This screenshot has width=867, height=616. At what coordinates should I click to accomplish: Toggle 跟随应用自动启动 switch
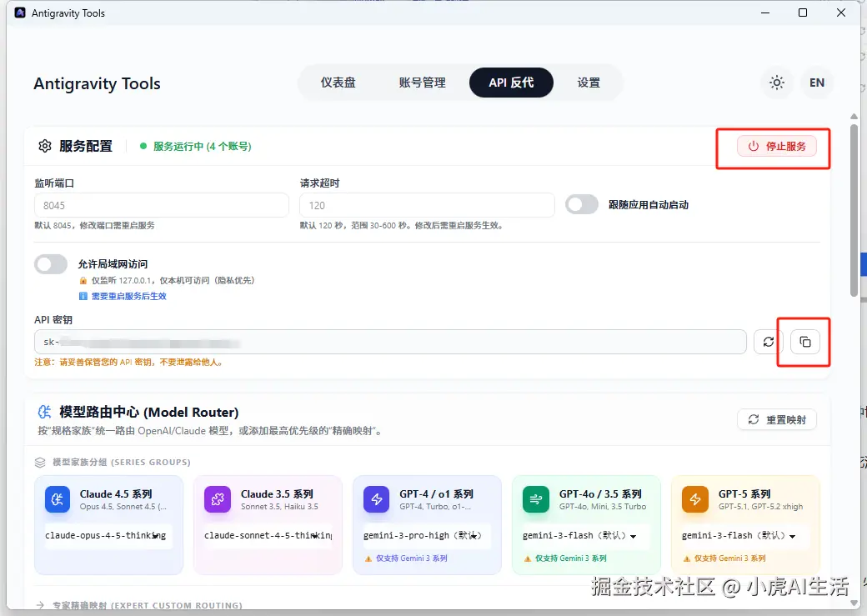point(582,204)
